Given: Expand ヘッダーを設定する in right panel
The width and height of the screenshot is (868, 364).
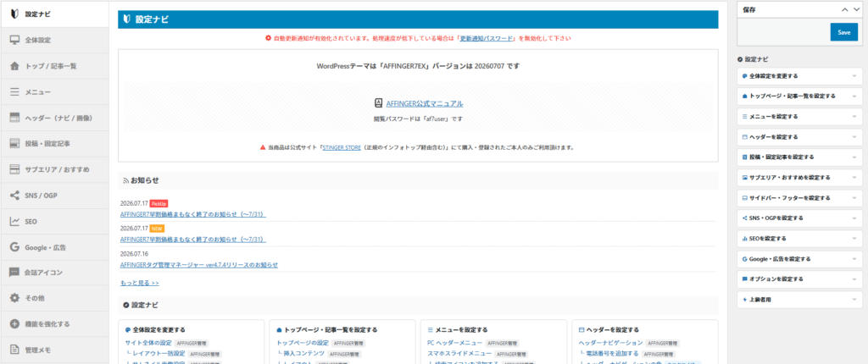Looking at the screenshot, I should tap(799, 136).
